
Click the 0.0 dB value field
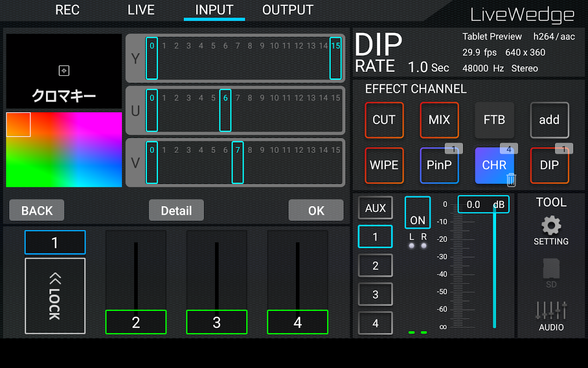[484, 204]
